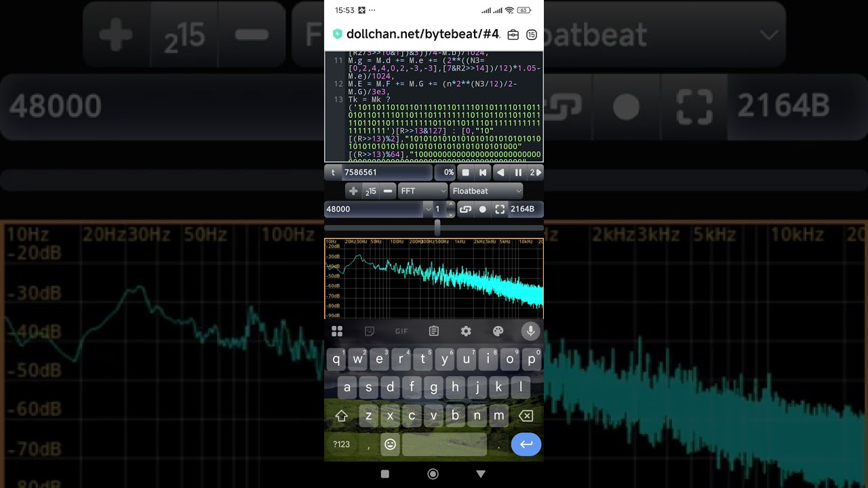The height and width of the screenshot is (488, 868).
Task: Click the FFT spectrum canvas
Action: point(434,278)
